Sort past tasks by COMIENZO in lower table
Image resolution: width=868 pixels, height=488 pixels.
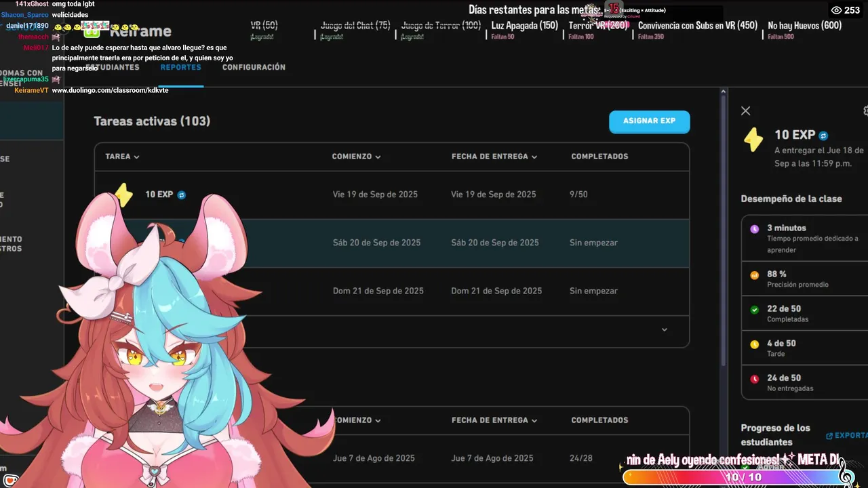coord(356,420)
